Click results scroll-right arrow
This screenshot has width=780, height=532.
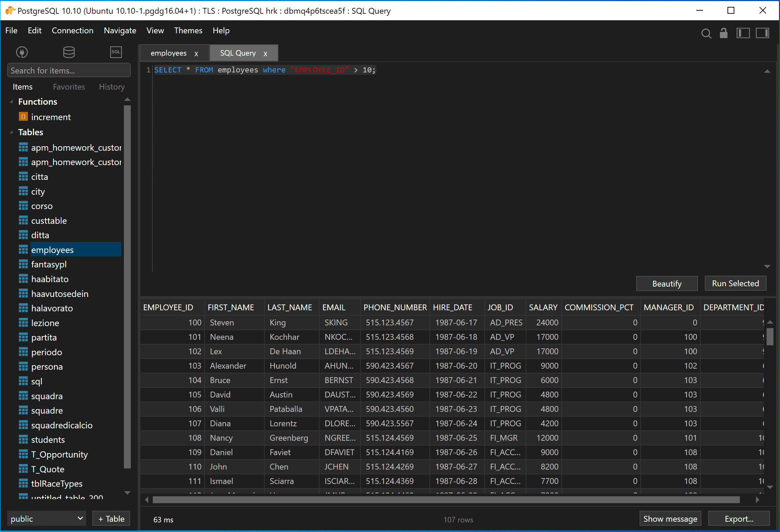(x=758, y=500)
